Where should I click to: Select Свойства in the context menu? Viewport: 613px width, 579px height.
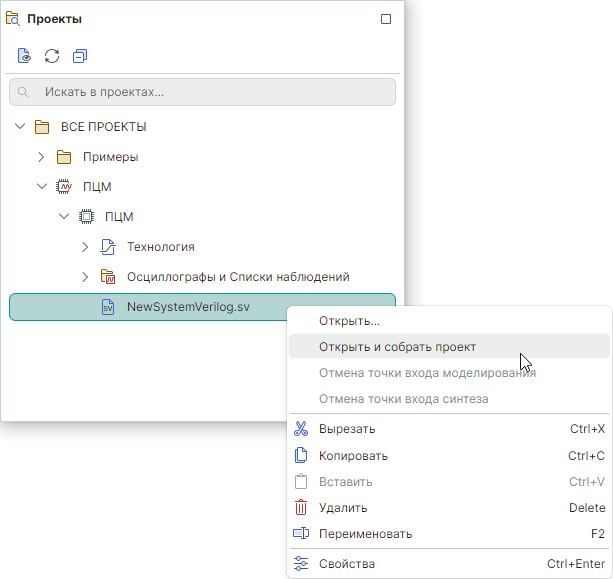(346, 564)
